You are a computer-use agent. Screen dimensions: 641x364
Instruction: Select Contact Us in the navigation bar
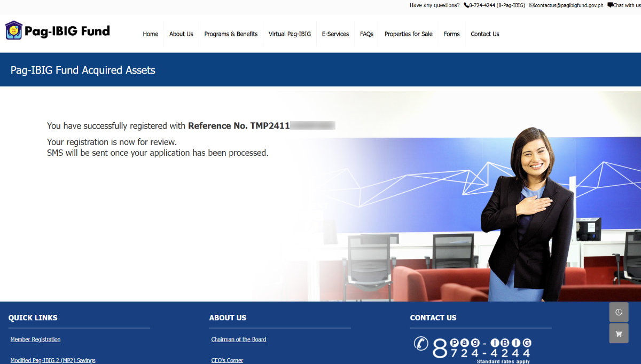485,34
